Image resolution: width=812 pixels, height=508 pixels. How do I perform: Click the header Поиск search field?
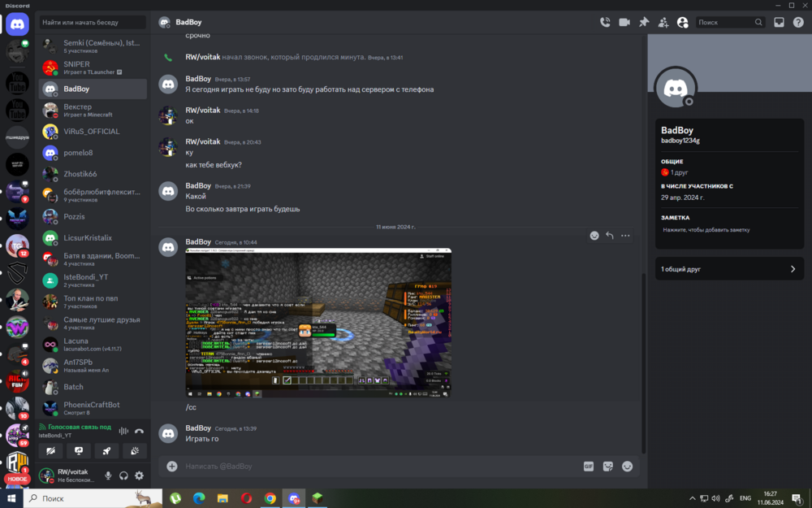730,22
